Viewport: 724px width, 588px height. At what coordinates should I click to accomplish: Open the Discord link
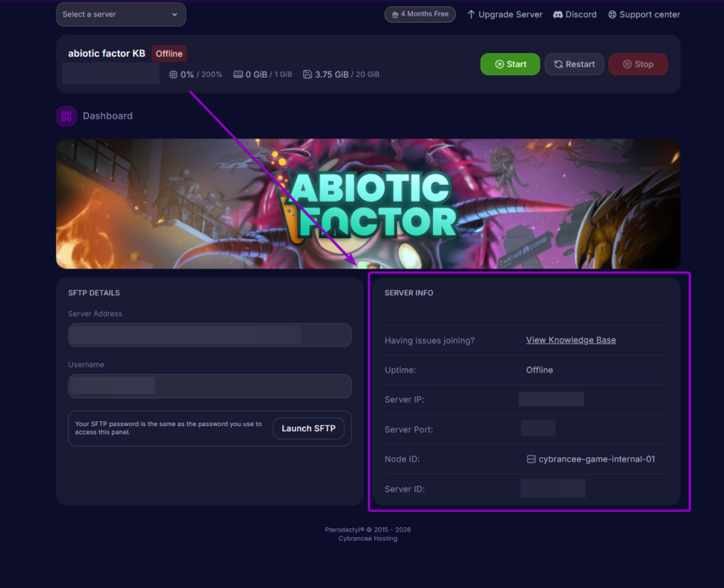pos(575,14)
